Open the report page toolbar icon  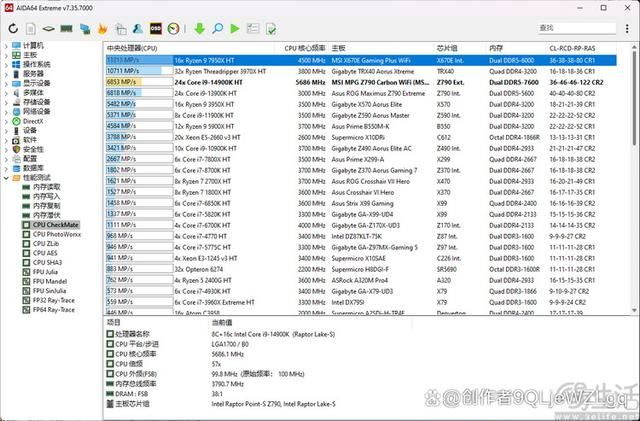click(31, 29)
